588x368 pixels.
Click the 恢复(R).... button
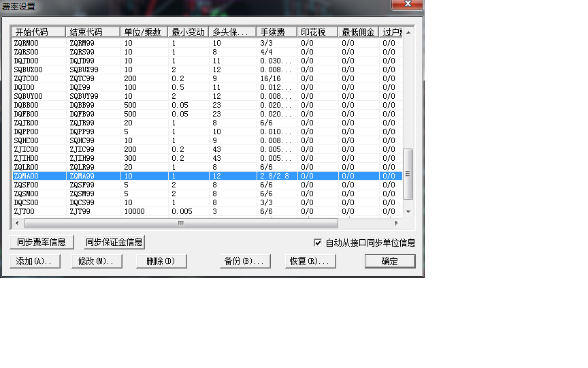[310, 261]
